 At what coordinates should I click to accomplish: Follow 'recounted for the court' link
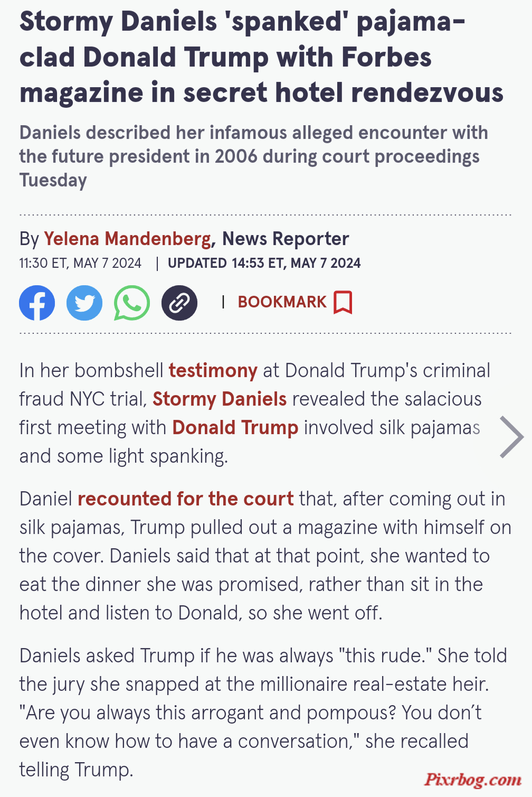[x=186, y=499]
